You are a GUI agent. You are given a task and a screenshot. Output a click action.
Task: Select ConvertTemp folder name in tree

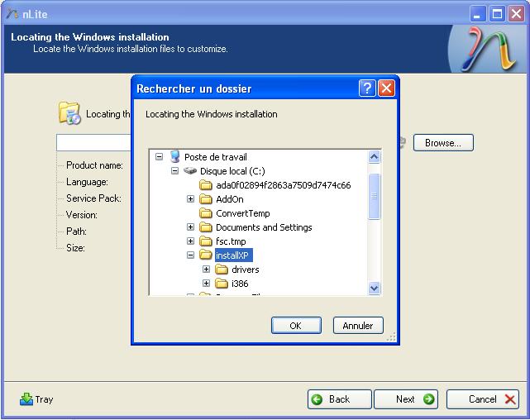[x=243, y=213]
